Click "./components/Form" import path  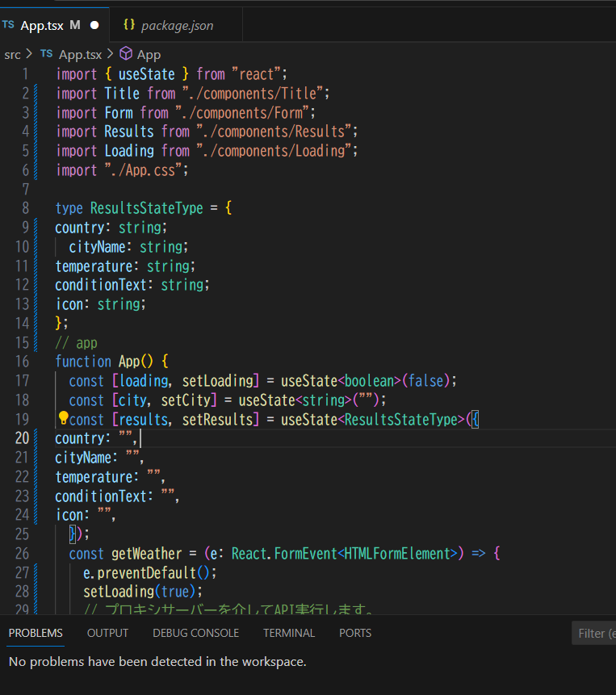coord(242,112)
